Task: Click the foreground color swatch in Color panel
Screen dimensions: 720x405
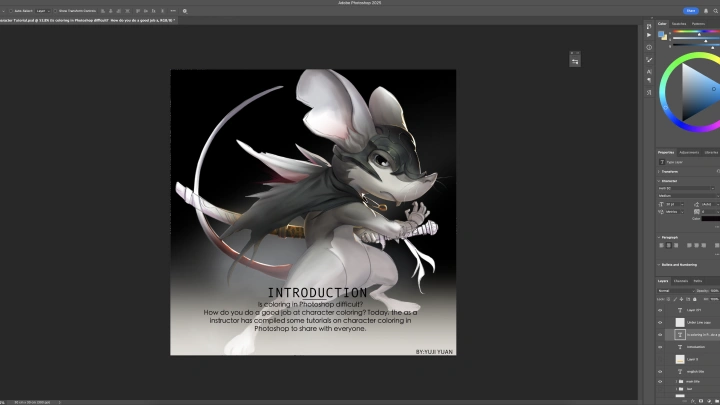Action: [661, 34]
